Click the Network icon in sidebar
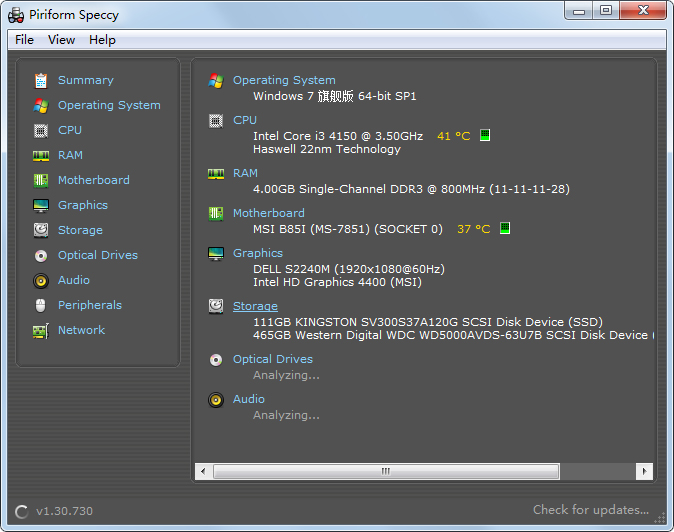Viewport: 674px width, 532px height. [41, 330]
